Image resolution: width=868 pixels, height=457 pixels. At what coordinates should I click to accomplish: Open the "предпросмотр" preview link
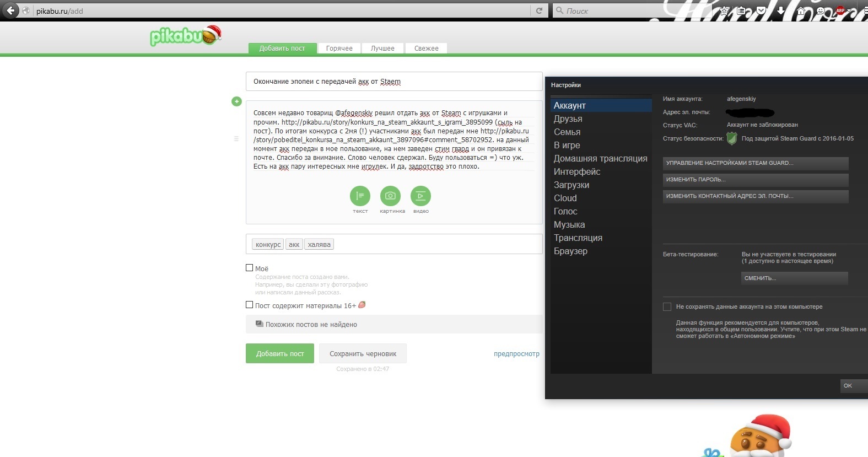click(516, 354)
